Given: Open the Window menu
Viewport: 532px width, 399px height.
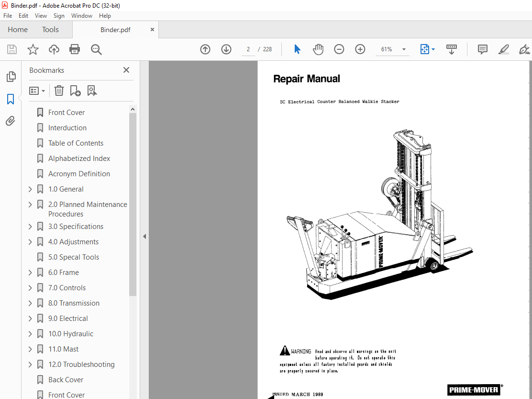Looking at the screenshot, I should [x=81, y=16].
